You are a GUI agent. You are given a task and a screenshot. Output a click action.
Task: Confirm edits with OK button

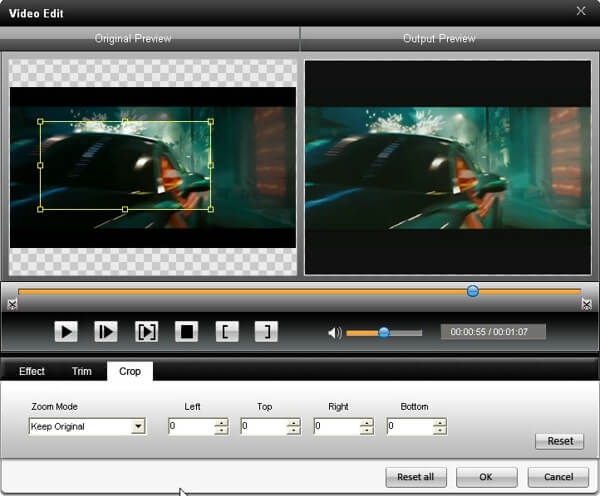point(486,477)
